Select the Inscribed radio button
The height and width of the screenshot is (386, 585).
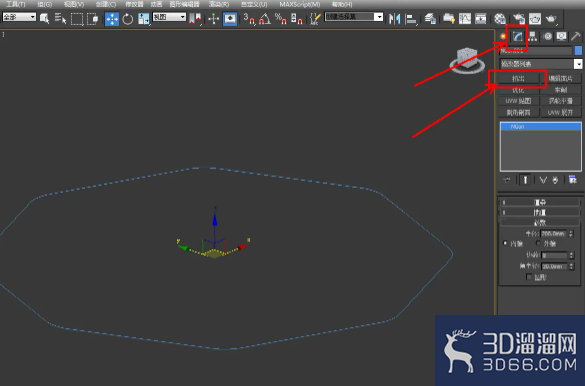(x=505, y=243)
